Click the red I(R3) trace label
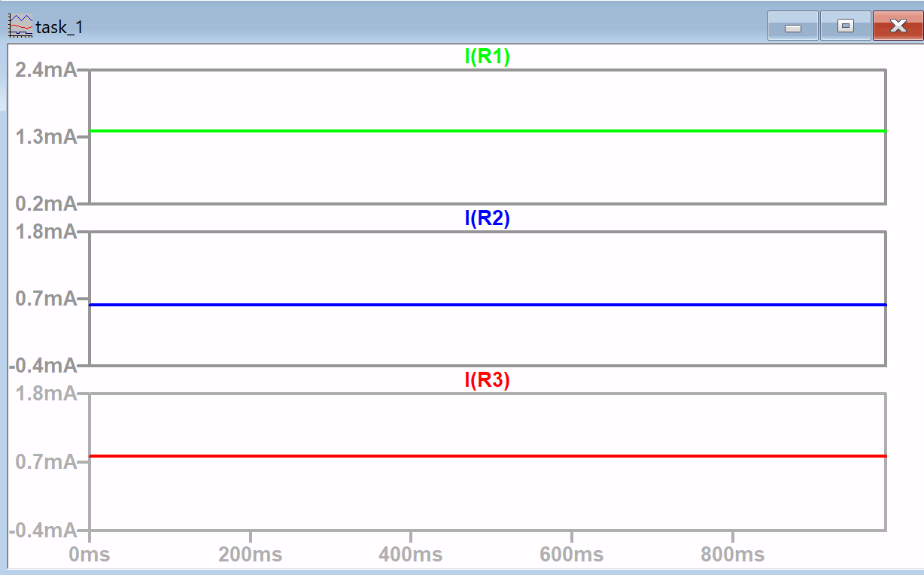Image resolution: width=924 pixels, height=575 pixels. click(488, 381)
